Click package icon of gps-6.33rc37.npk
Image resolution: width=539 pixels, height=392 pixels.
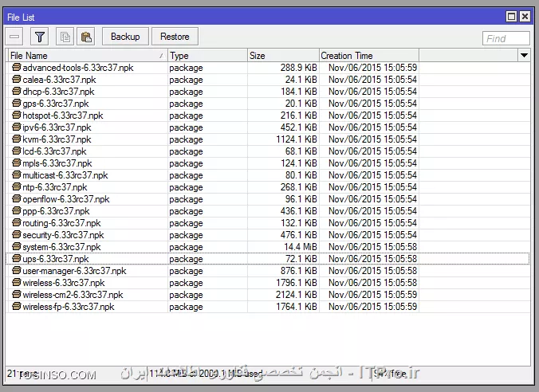tap(16, 103)
